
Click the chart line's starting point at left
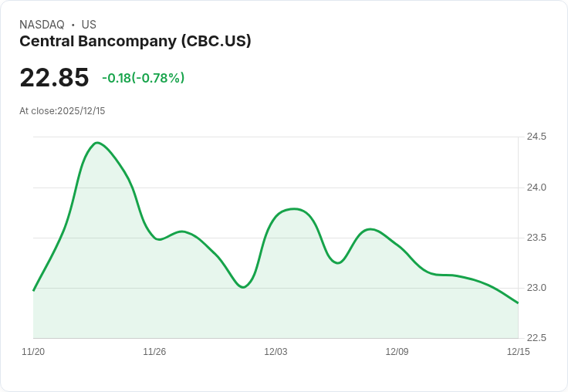[33, 290]
